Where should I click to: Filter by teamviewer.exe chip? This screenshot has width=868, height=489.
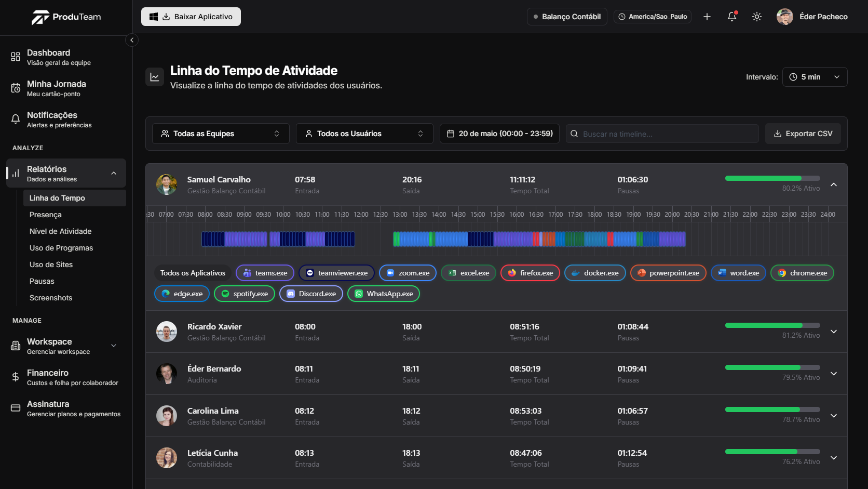pyautogui.click(x=337, y=273)
